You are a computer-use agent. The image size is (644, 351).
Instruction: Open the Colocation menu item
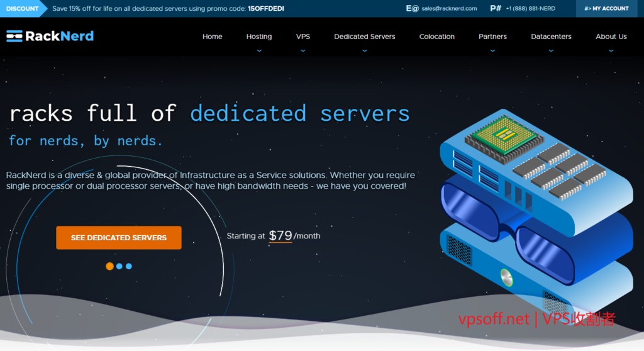pos(436,36)
